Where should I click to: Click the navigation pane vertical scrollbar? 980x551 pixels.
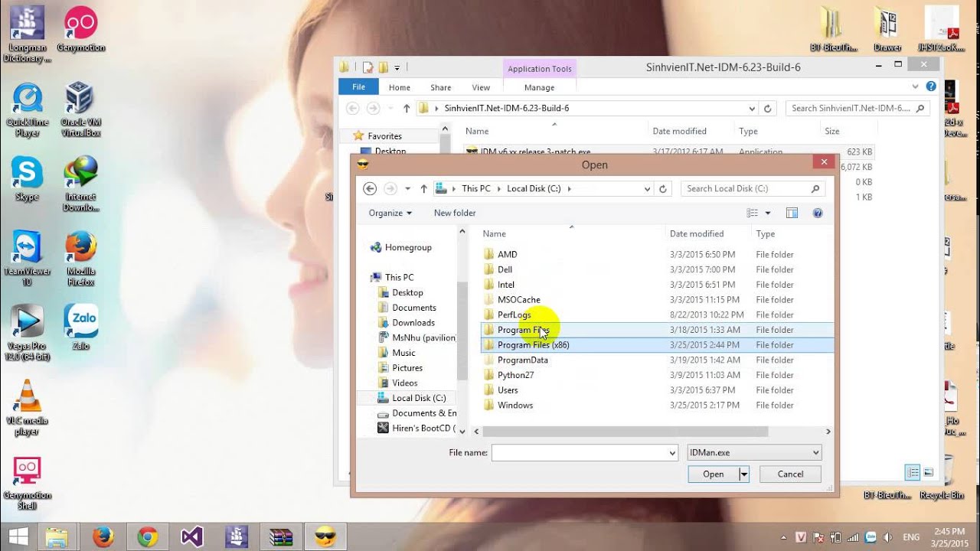pos(462,329)
